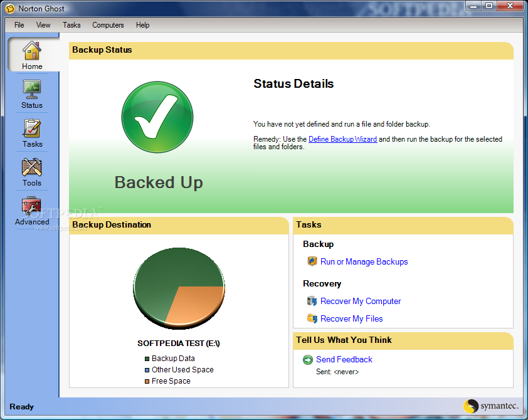Viewport: 528px width, 420px height.
Task: Click the Recovery section heading
Action: [x=322, y=284]
